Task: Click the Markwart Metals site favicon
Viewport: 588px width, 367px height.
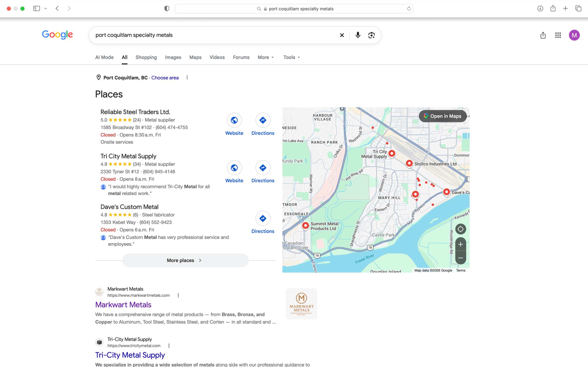Action: 99,292
